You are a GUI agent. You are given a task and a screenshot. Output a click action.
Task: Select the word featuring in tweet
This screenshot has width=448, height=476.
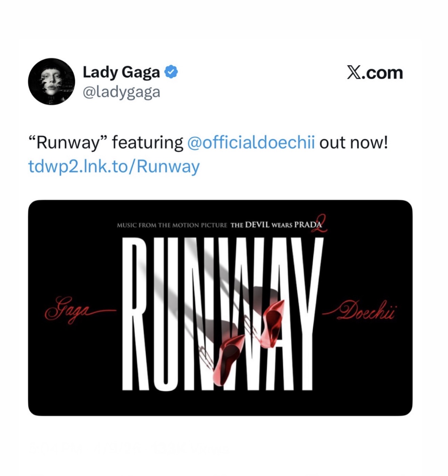[x=148, y=142]
